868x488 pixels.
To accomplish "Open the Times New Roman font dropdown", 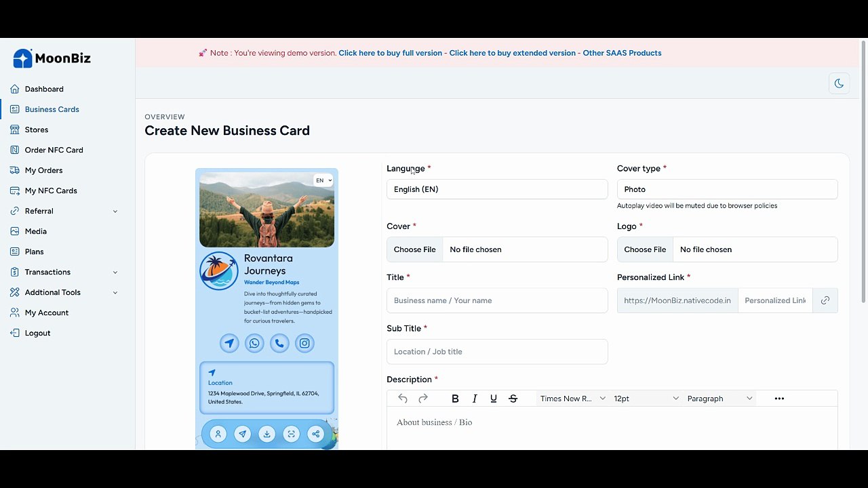I will tap(572, 399).
